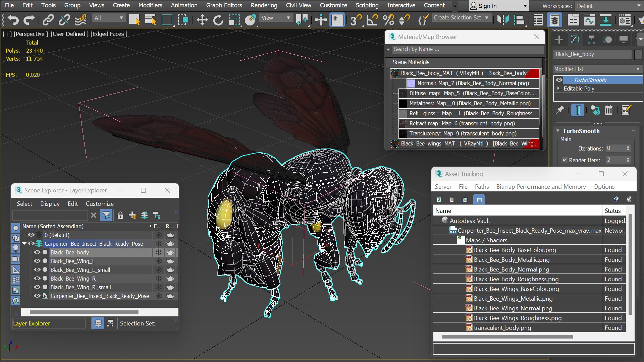The image size is (644, 362).
Task: Click Create New Layer icon in Scene Explorer
Action: 132,215
